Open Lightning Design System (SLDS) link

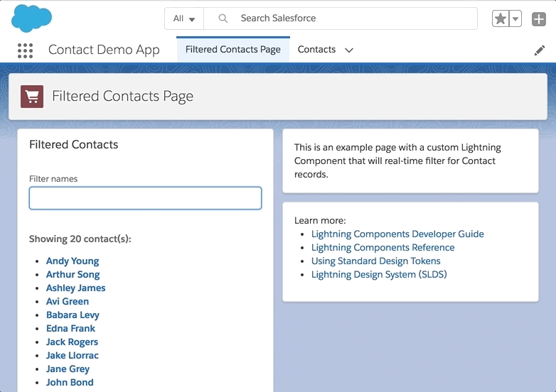click(x=379, y=274)
